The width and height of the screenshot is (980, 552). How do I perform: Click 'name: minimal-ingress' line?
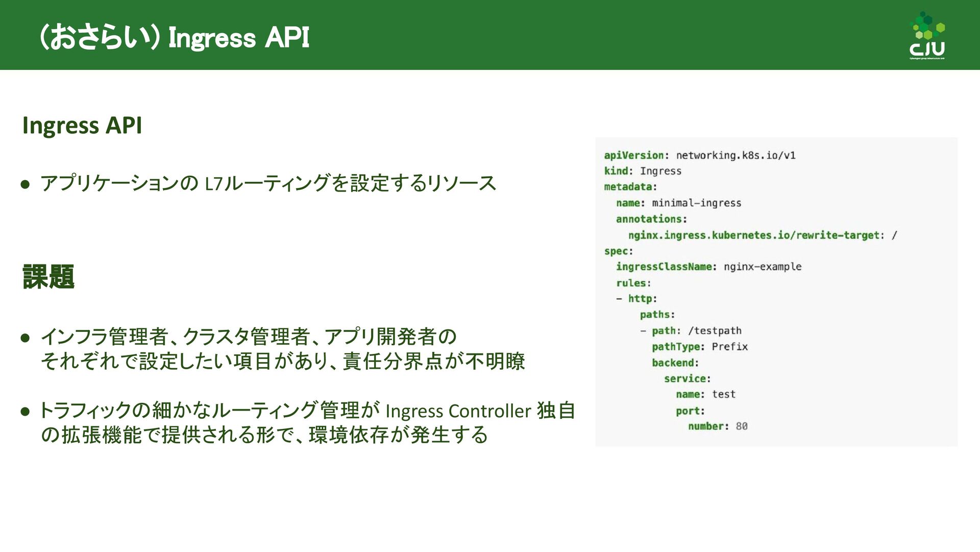[678, 203]
